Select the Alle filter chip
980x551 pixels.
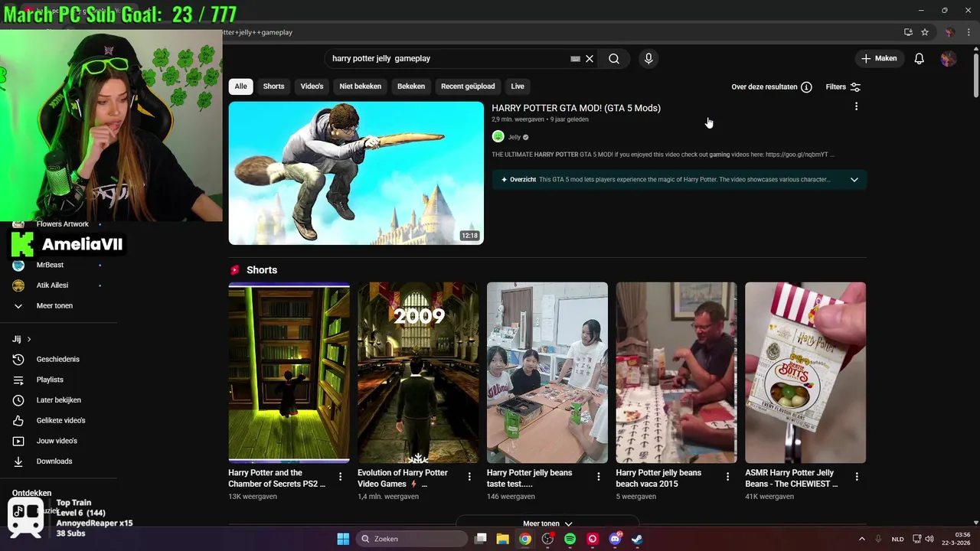(x=241, y=86)
